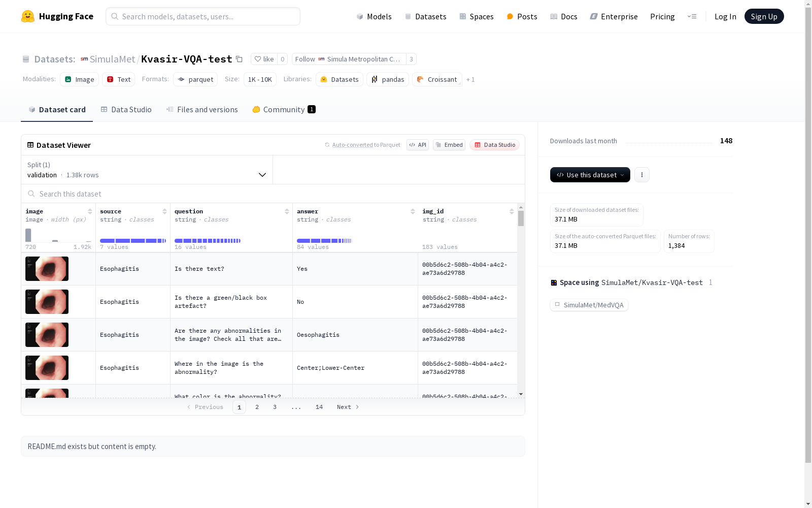Select the parquet format tag
812x508 pixels.
195,79
